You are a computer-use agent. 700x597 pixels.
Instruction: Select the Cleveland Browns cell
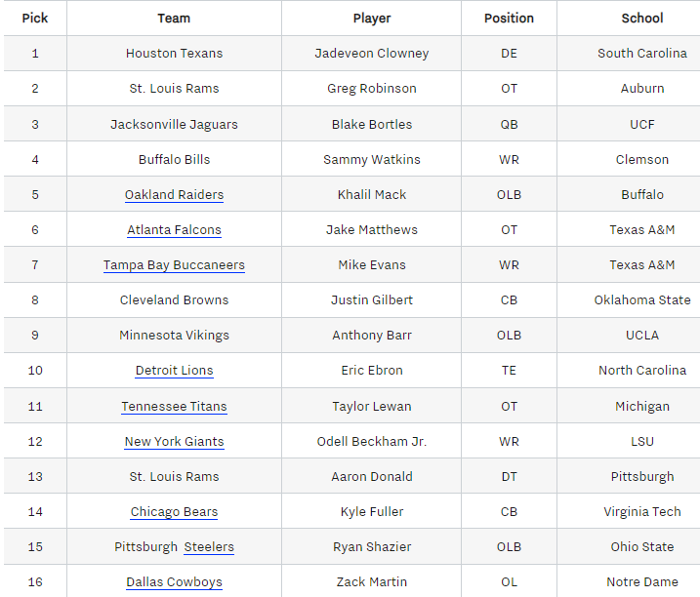point(174,299)
